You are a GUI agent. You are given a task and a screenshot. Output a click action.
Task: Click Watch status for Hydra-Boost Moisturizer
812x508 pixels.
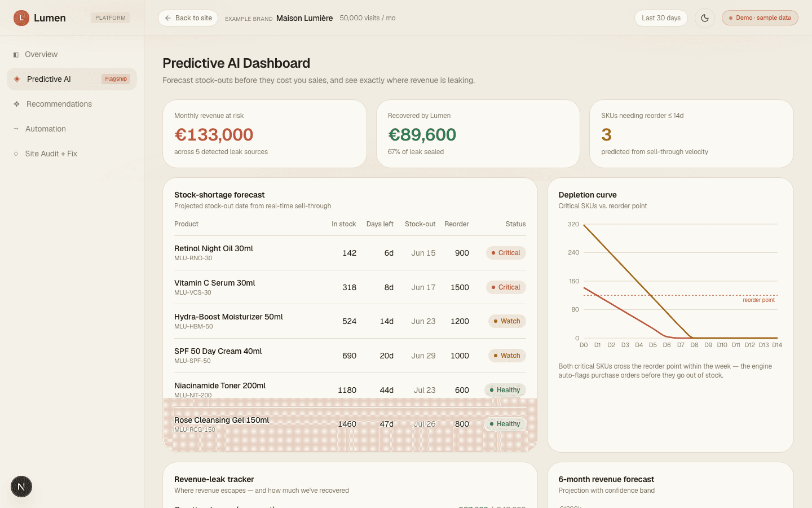(x=507, y=321)
